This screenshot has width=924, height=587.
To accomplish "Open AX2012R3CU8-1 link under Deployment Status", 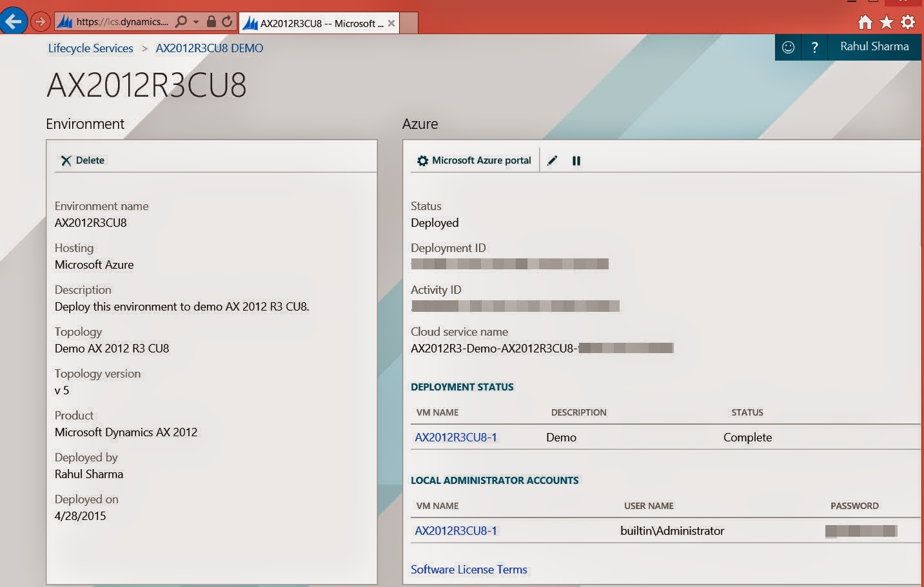I will [x=456, y=438].
